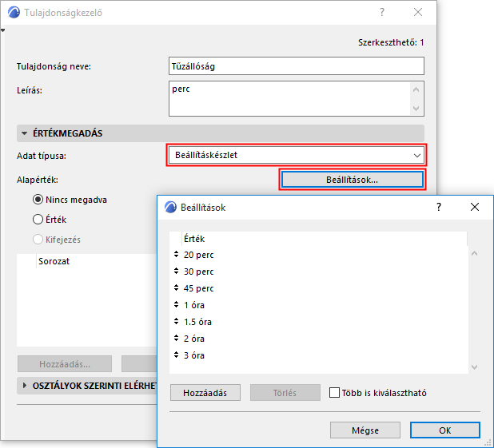Click the reorder handle for 45 perc

(176, 287)
